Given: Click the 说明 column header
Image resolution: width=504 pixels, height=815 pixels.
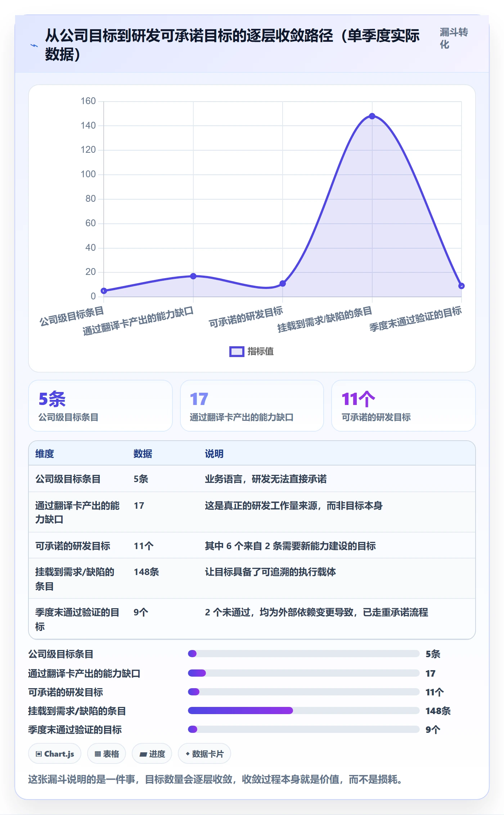Looking at the screenshot, I should (x=214, y=454).
